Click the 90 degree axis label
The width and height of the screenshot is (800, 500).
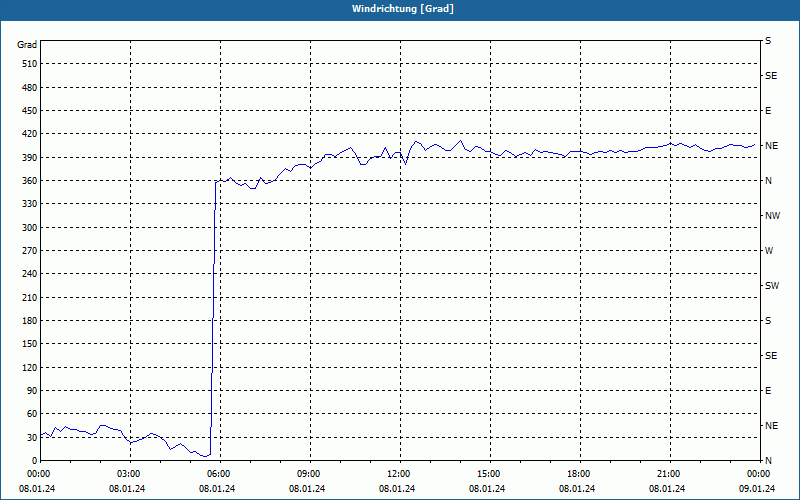(32, 391)
